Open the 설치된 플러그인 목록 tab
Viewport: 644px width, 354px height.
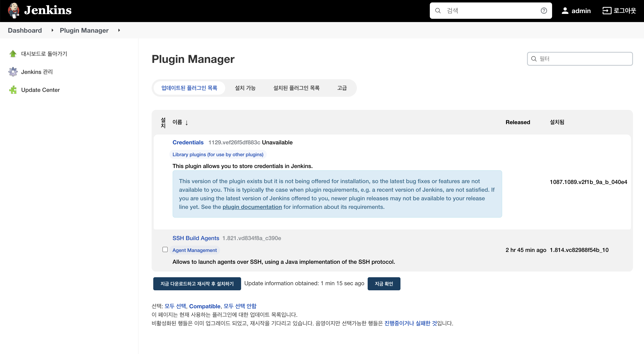(296, 88)
